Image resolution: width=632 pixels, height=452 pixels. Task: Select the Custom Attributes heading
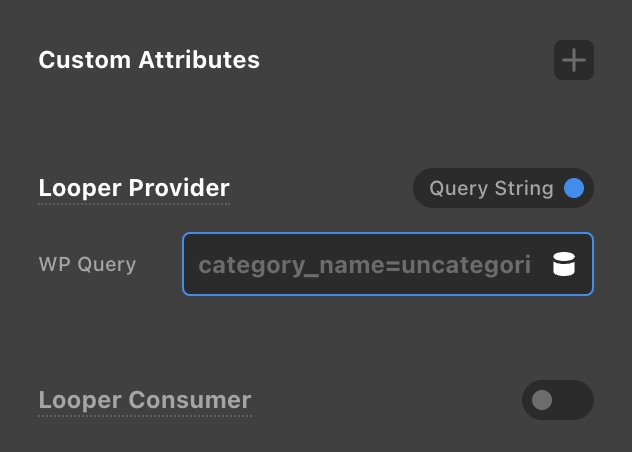(149, 60)
